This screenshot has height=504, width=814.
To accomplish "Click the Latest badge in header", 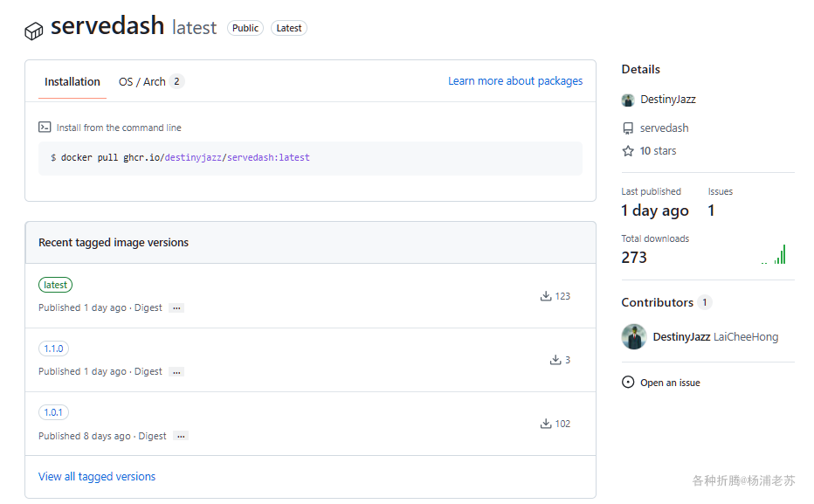I will tap(288, 28).
